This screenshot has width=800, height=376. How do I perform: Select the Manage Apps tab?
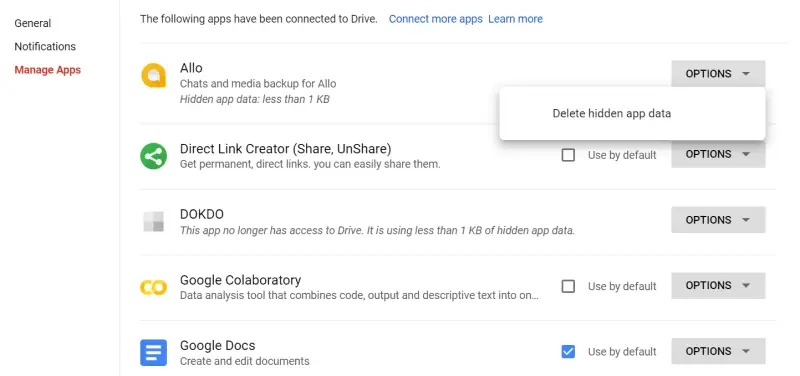pyautogui.click(x=47, y=70)
